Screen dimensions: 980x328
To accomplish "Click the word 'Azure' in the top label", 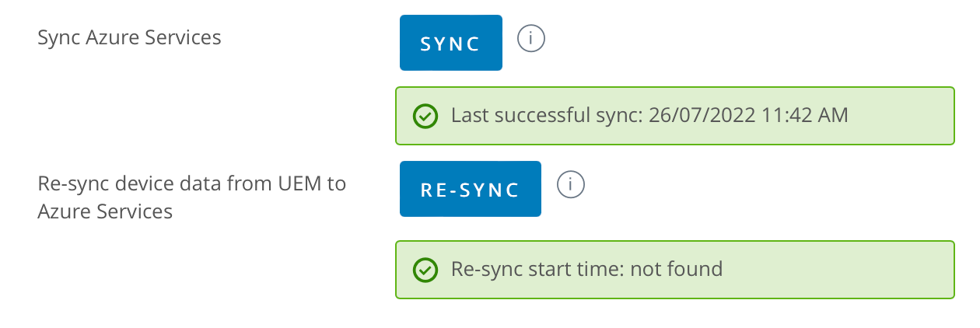I will pyautogui.click(x=109, y=37).
